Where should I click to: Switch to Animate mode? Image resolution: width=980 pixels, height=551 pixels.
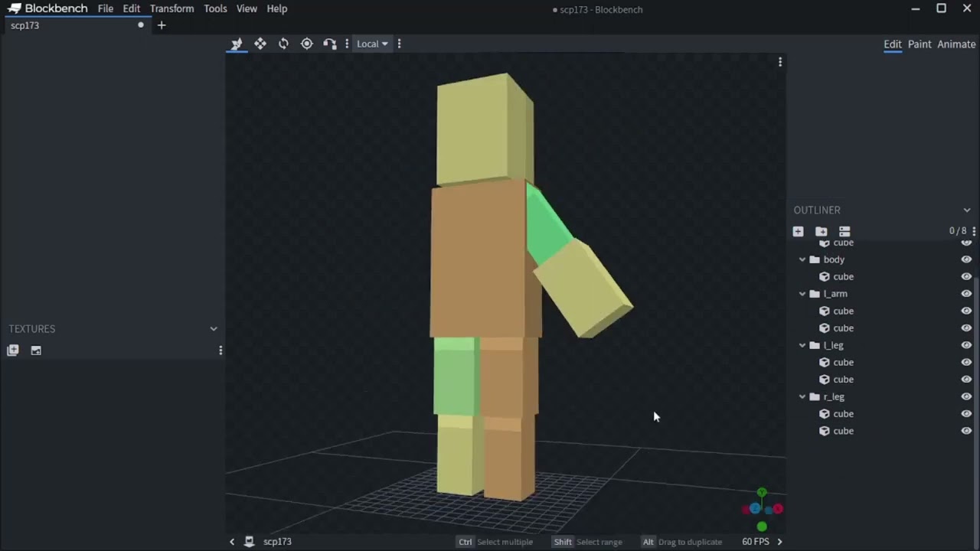pyautogui.click(x=956, y=44)
